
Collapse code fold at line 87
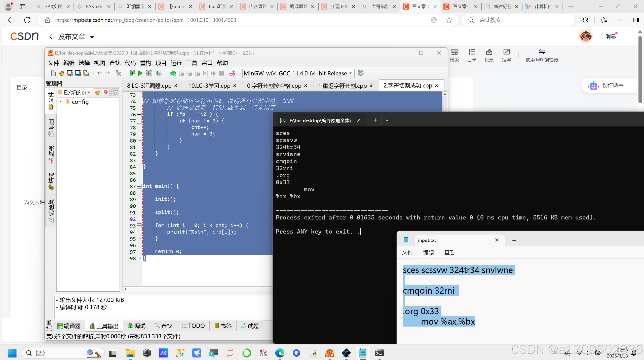click(x=139, y=186)
